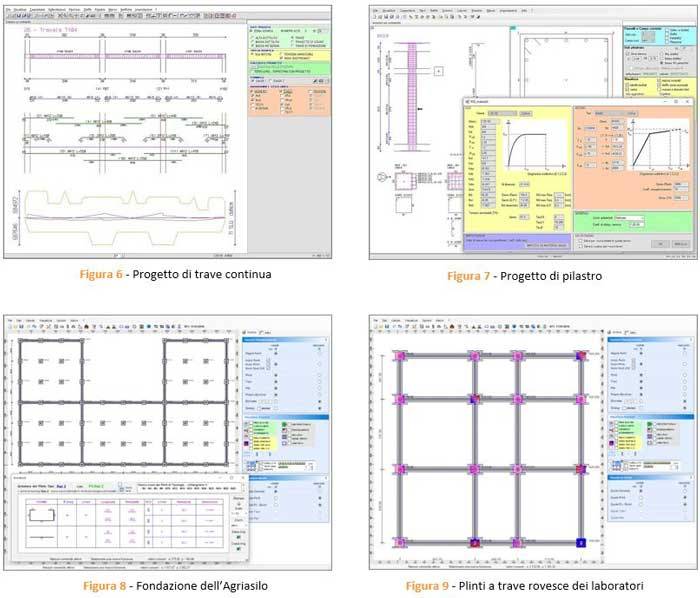The height and width of the screenshot is (598, 700).
Task: Close the plinth reinforcement dialog in Figura 8
Action: pos(244,478)
